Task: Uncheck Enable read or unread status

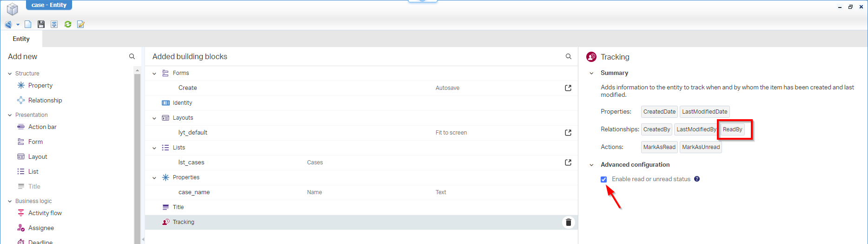Action: [x=603, y=179]
